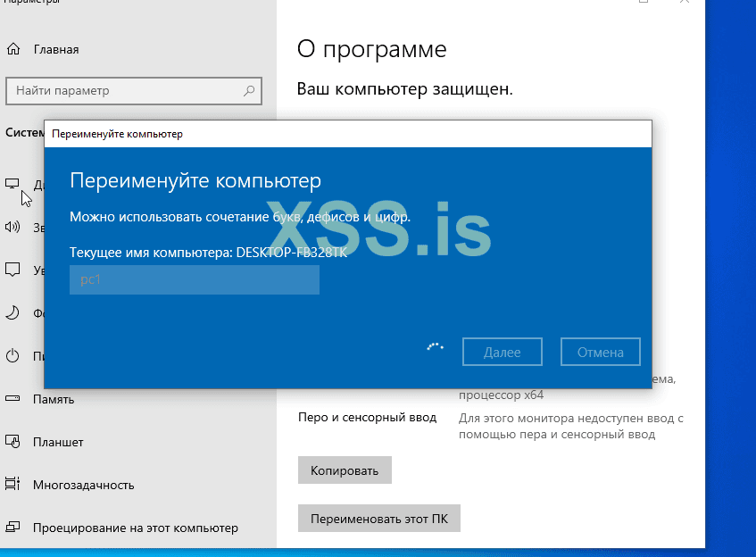Click the Home icon beside Главная
This screenshot has width=756, height=557.
[x=13, y=49]
